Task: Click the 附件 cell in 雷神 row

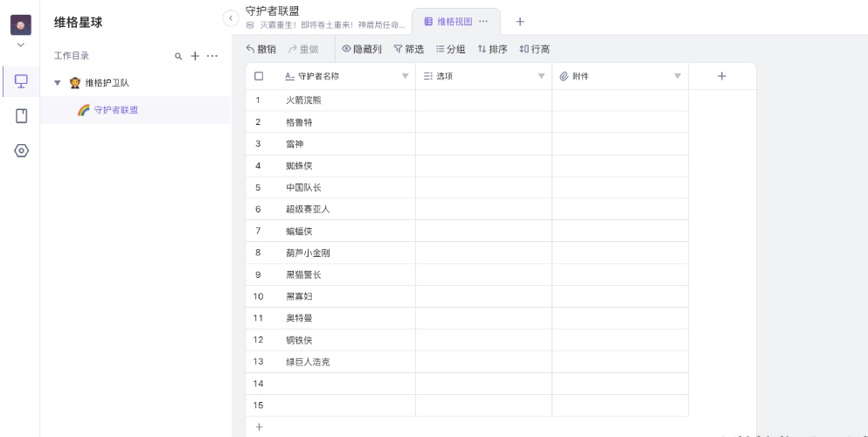Action: [x=620, y=144]
